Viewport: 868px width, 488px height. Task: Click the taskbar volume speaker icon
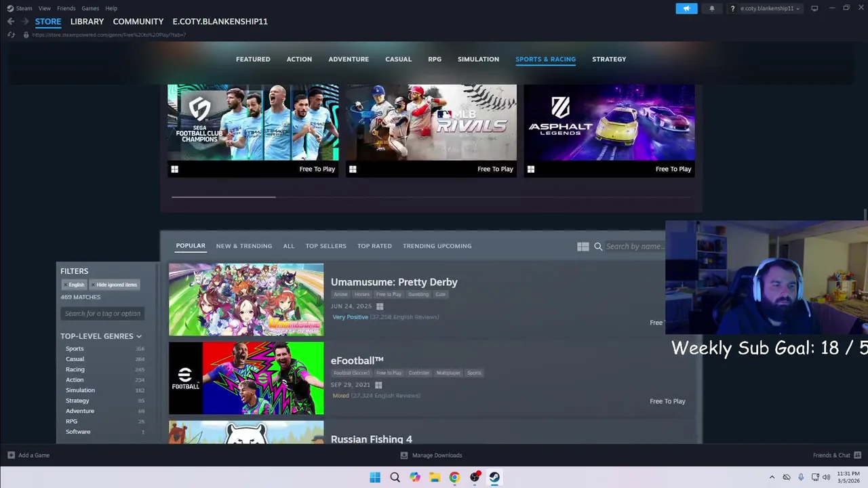(x=827, y=477)
